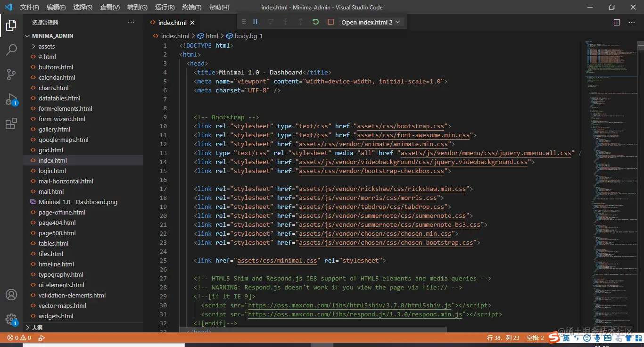This screenshot has height=347, width=644.
Task: Open the Manage gear icon
Action: point(11,319)
